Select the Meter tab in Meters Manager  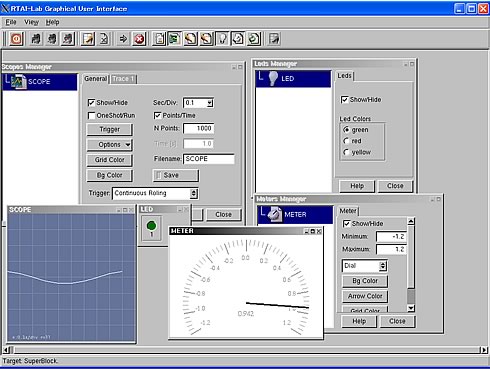pyautogui.click(x=348, y=211)
